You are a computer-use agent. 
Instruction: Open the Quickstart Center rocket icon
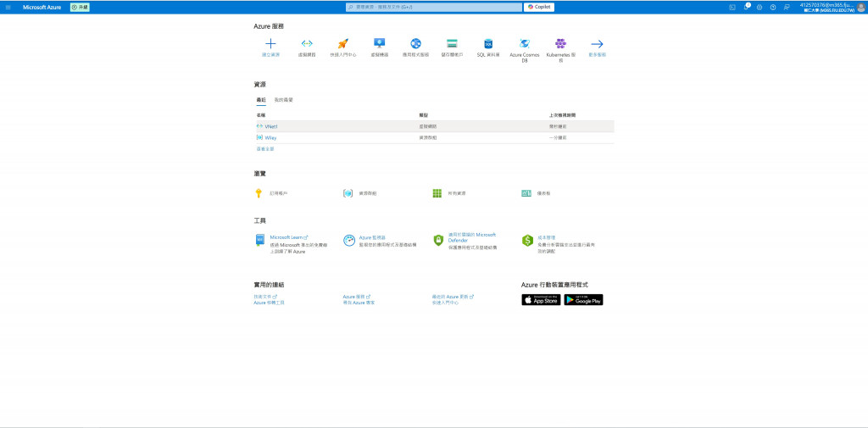coord(343,44)
